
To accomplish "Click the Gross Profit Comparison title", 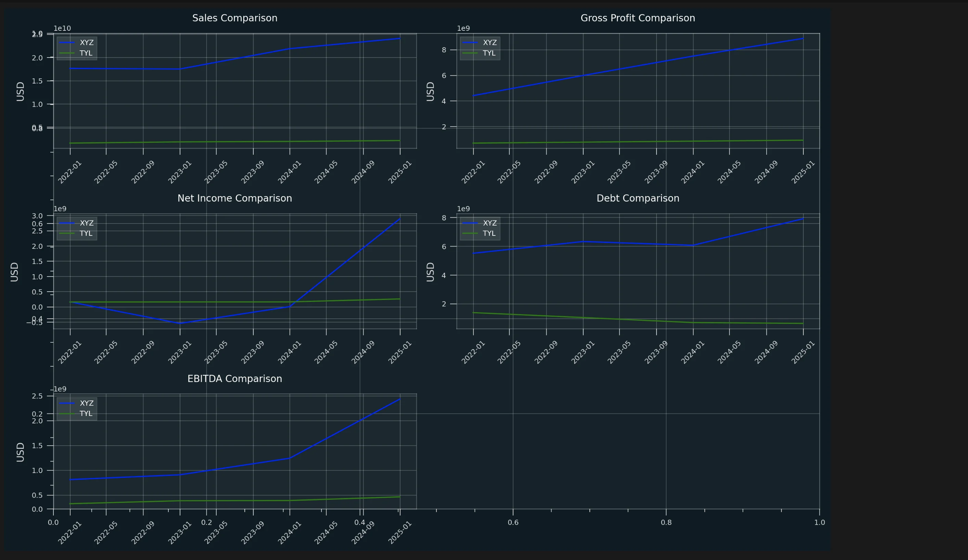I will 637,18.
